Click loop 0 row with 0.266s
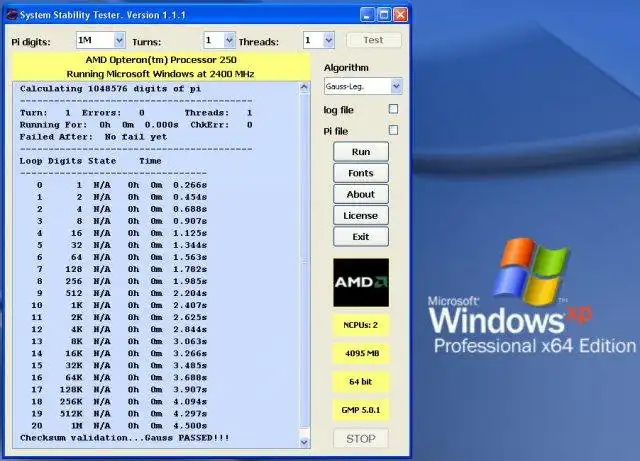 tap(122, 185)
